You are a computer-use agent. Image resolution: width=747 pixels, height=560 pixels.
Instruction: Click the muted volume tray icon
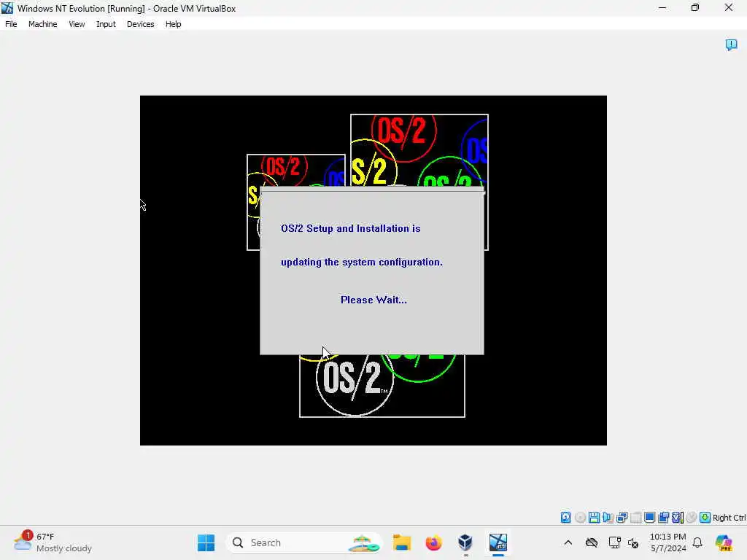(633, 542)
